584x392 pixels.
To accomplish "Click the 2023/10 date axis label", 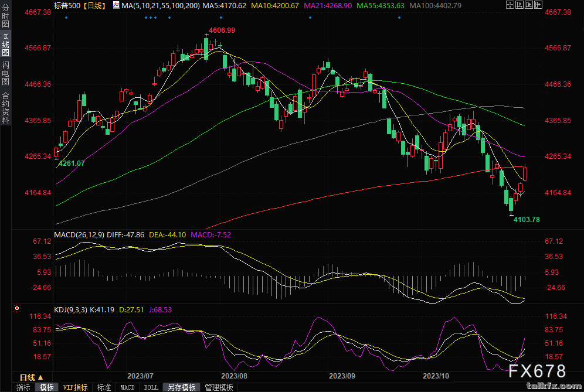I will 436,376.
